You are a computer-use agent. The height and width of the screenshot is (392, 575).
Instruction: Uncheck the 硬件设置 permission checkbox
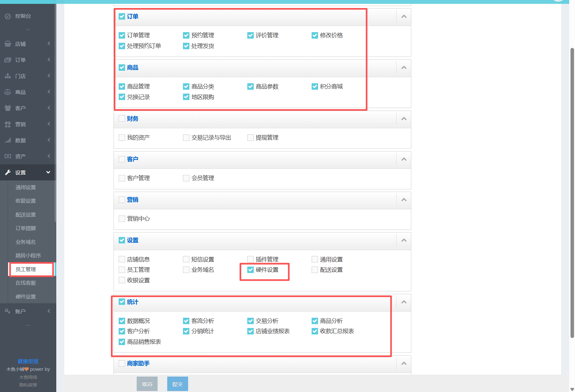coord(251,270)
